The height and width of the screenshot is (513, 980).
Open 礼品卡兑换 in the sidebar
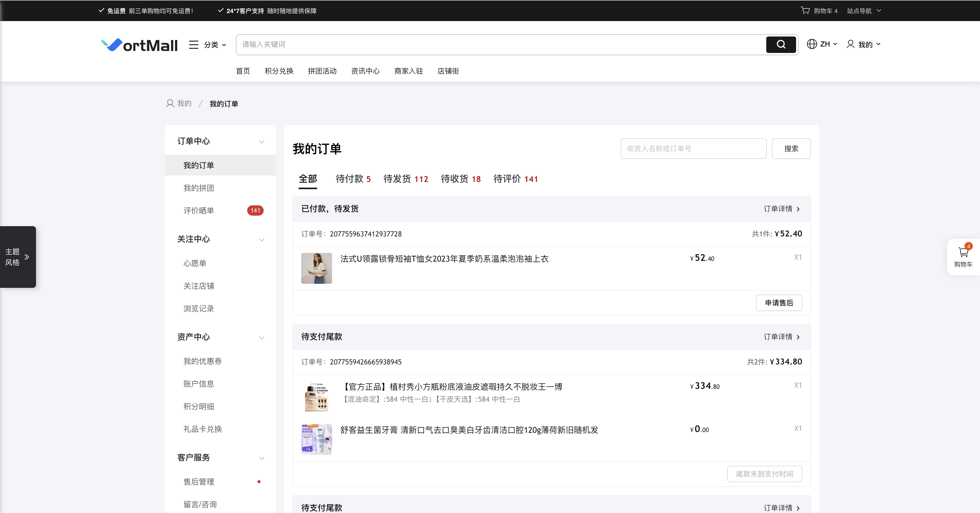pos(202,429)
